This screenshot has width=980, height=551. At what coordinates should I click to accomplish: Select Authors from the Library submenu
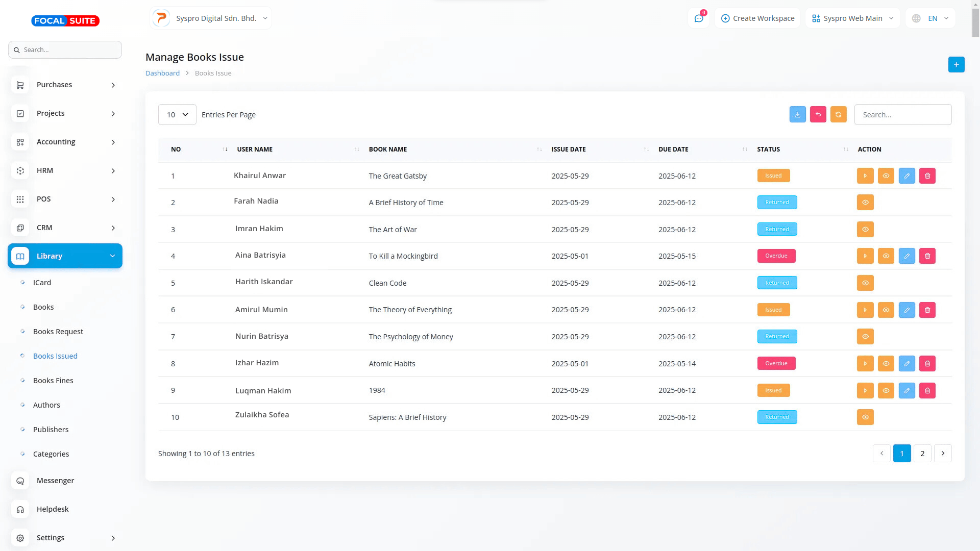[46, 405]
